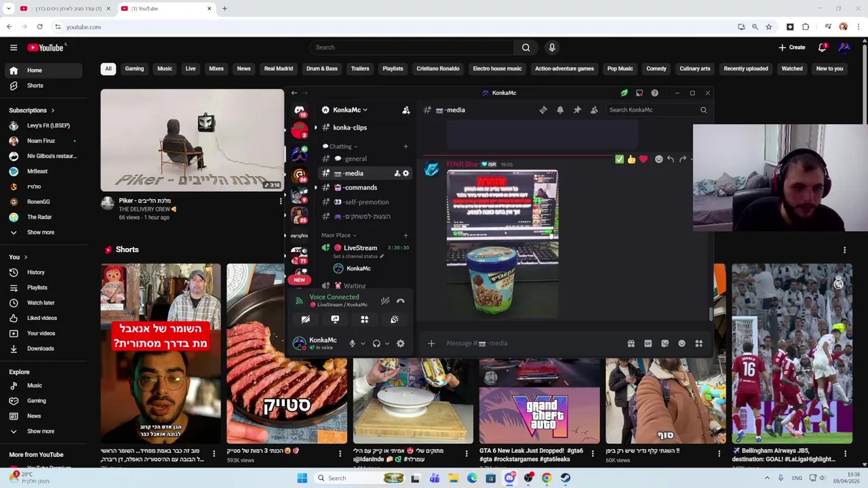Reply to the FlYeR Blue message
The height and width of the screenshot is (488, 868).
[x=670, y=159]
